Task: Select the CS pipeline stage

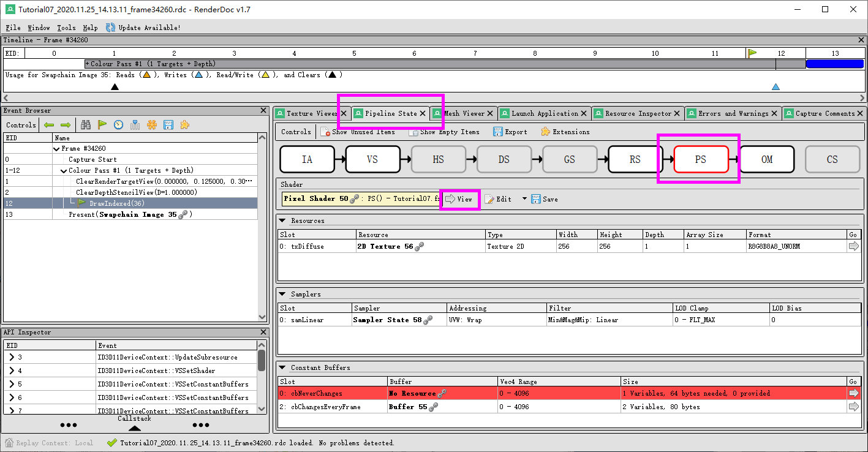Action: (x=832, y=159)
